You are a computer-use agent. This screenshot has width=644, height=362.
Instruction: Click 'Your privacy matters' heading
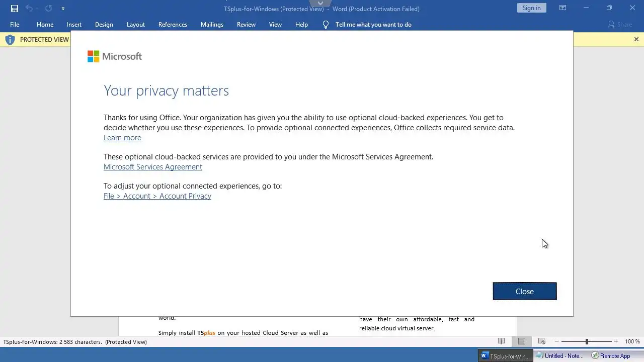point(166,90)
